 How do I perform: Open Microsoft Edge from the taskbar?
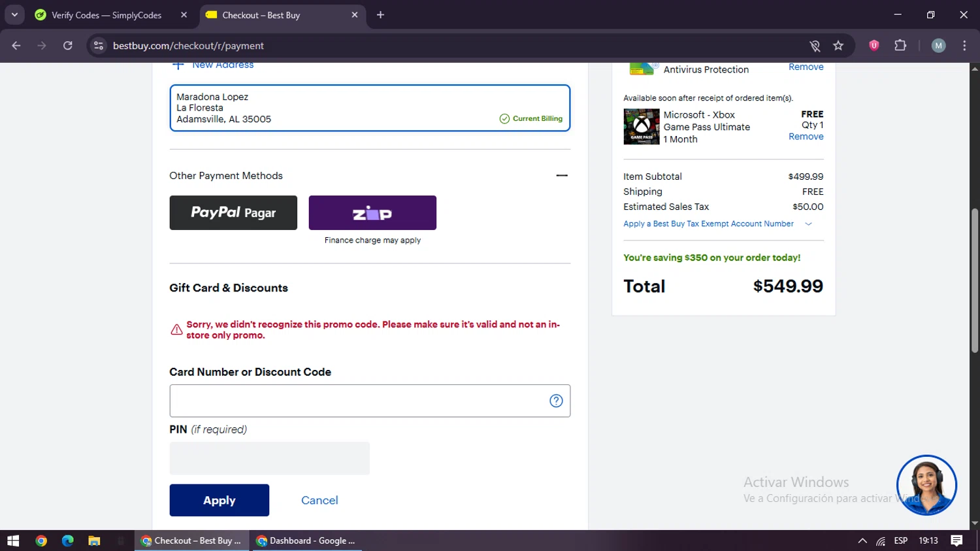67,541
